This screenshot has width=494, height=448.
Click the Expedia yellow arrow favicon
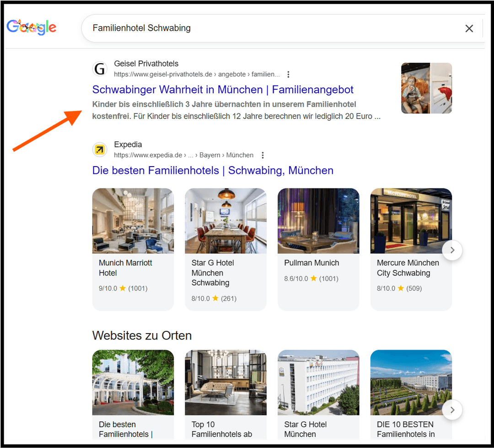[x=100, y=150]
